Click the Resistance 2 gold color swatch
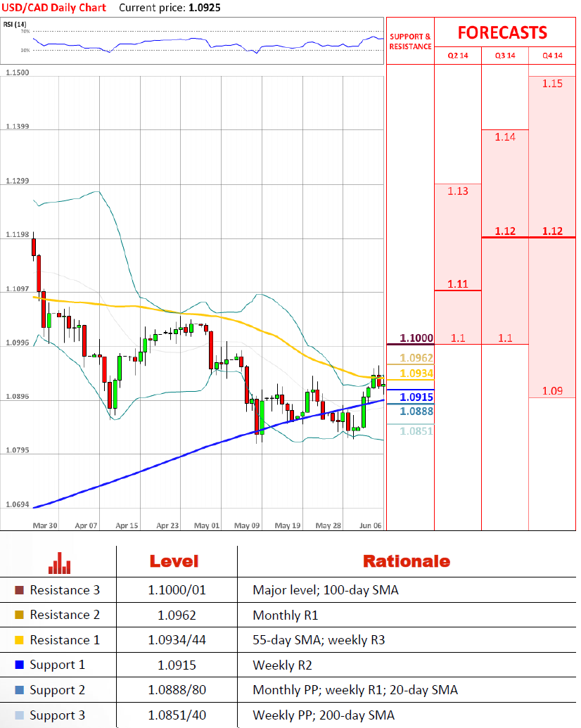 pos(19,615)
